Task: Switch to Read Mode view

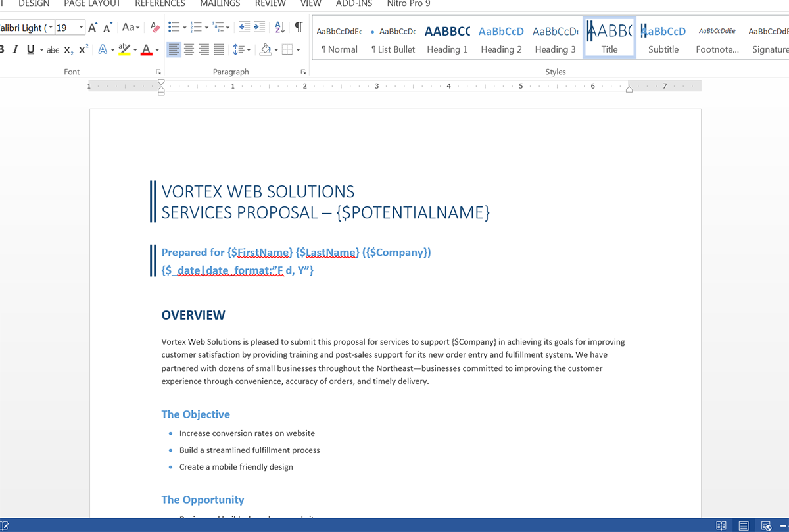Action: (721, 525)
